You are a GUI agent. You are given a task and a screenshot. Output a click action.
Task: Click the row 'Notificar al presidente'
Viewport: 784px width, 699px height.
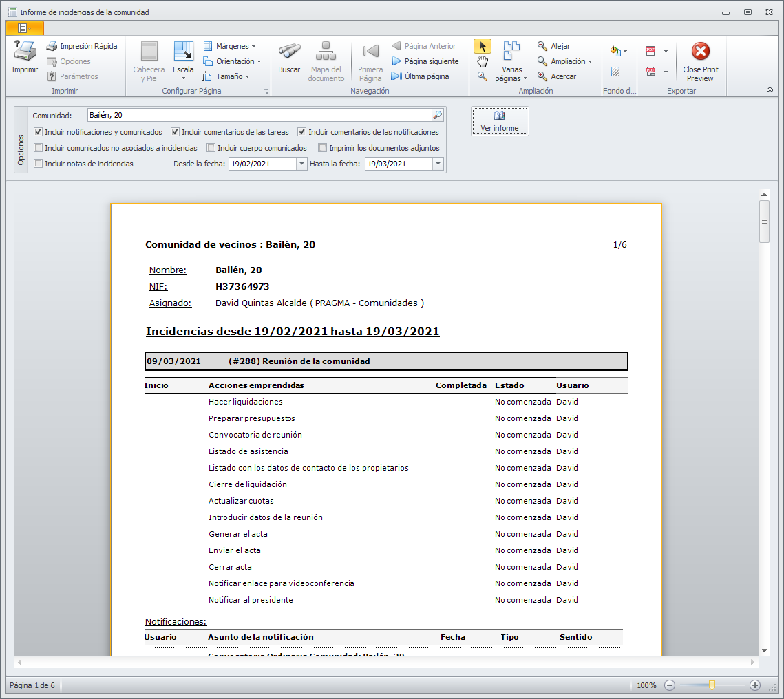click(386, 599)
